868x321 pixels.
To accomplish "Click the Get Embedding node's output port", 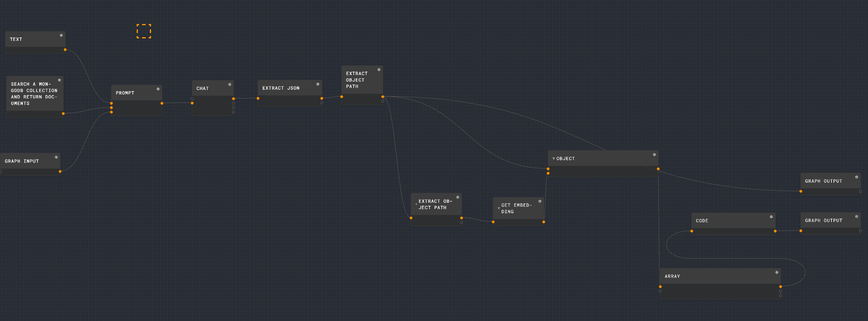I will point(543,222).
